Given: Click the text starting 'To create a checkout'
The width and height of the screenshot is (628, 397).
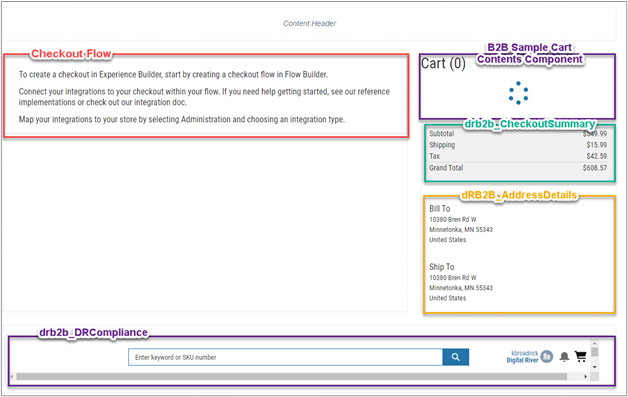Looking at the screenshot, I should (x=173, y=75).
